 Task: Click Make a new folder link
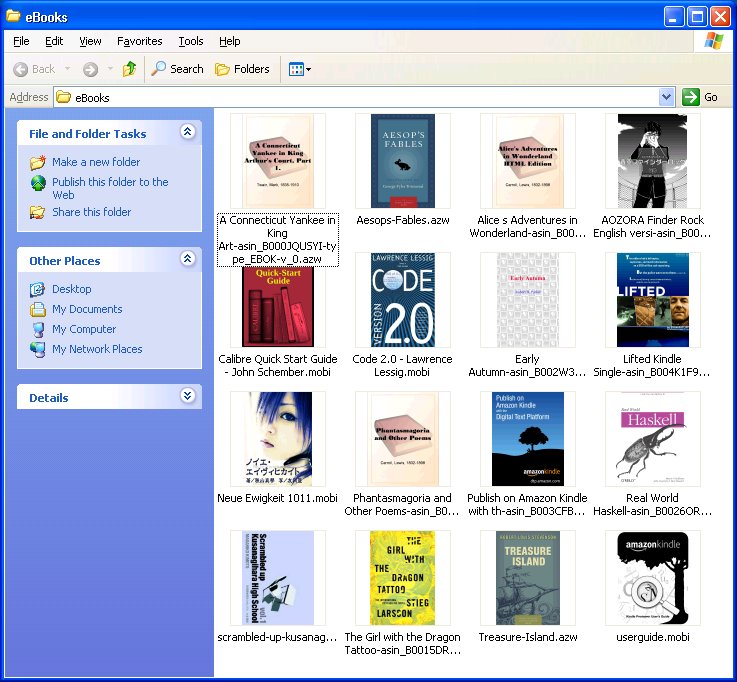[96, 162]
